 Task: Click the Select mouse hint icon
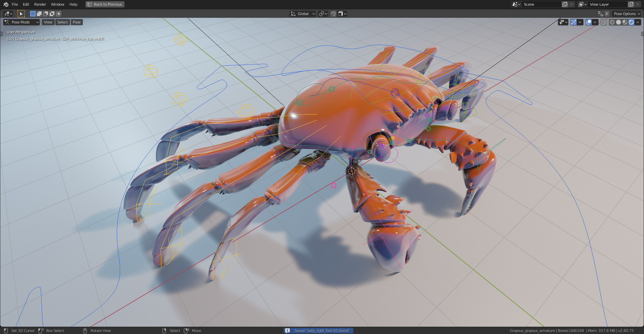click(x=164, y=331)
